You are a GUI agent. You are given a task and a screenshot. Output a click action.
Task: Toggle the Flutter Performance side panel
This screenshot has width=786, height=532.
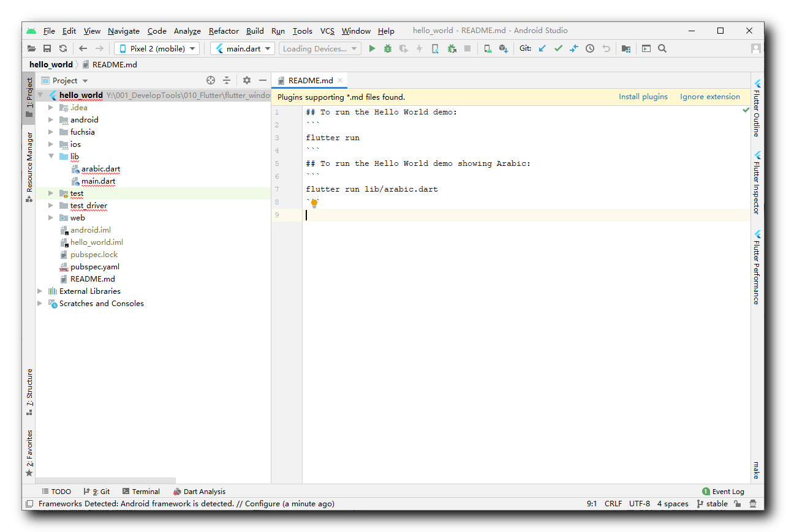[x=757, y=267]
